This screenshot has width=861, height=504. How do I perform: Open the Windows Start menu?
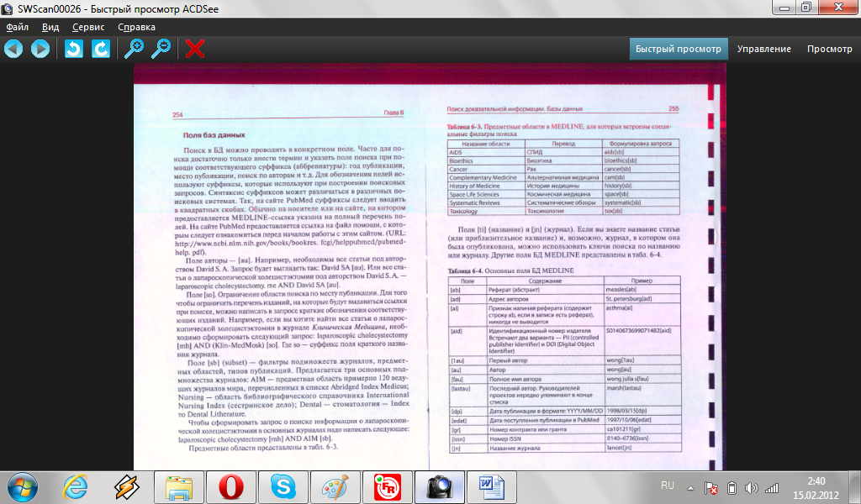point(23,487)
